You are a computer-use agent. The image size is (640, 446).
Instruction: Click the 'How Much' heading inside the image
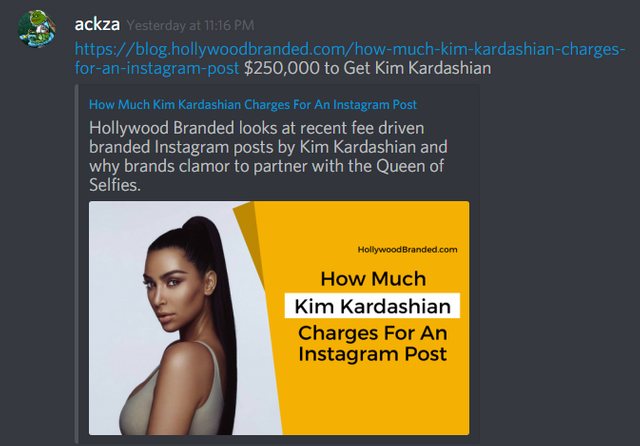373,279
